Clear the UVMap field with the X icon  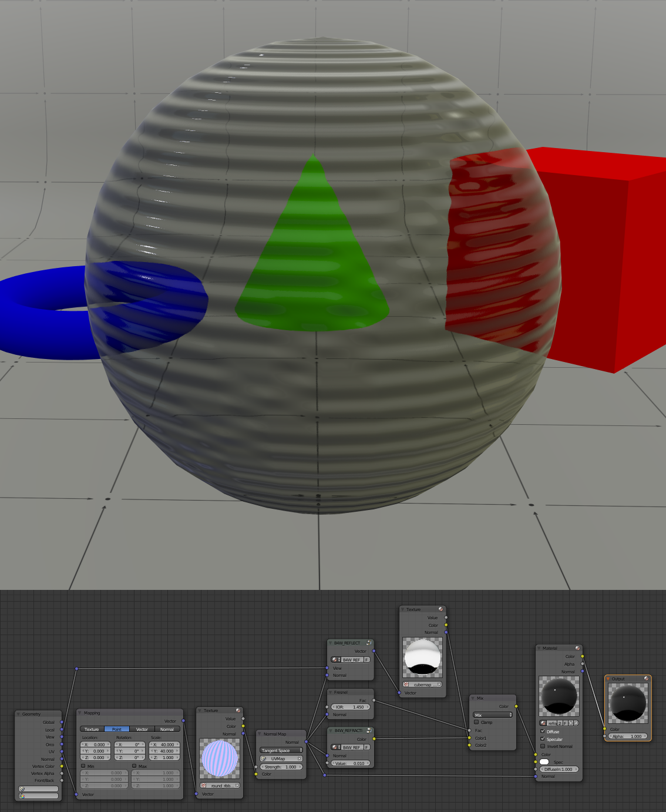click(x=299, y=759)
